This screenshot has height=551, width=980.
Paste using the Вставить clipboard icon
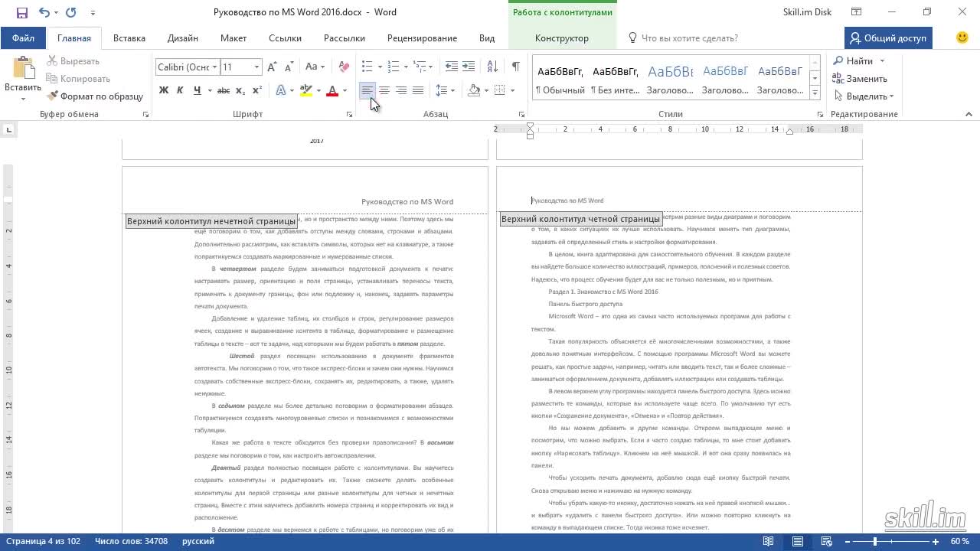point(23,69)
